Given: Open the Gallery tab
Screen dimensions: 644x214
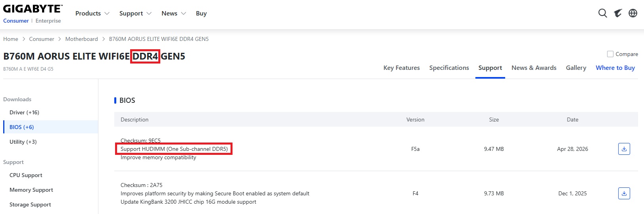Looking at the screenshot, I should click(x=576, y=67).
